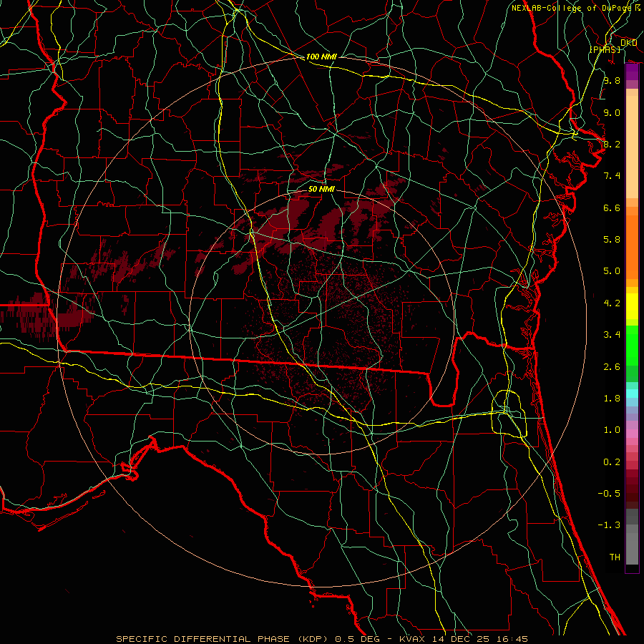Viewport: 644px width, 644px height.
Task: Click the '2.6' scale value
Action: [612, 367]
